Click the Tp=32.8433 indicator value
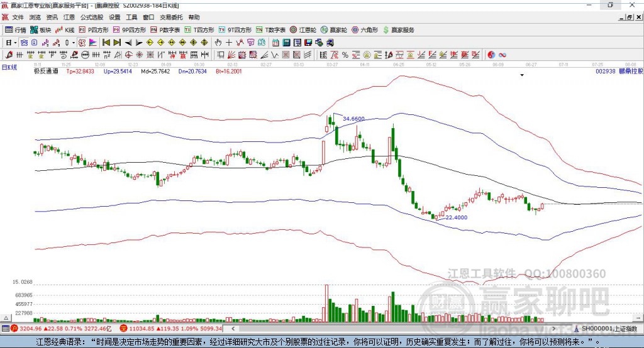 pos(80,71)
